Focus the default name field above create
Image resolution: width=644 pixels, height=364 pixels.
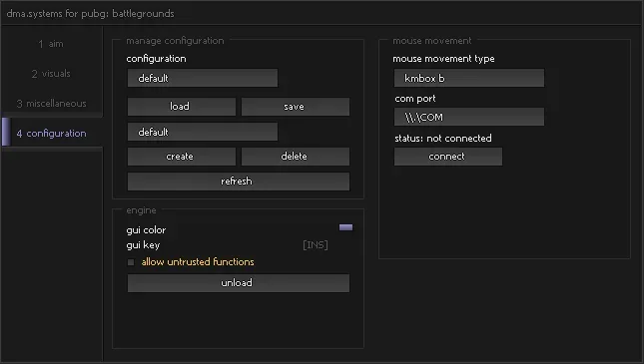(x=203, y=133)
